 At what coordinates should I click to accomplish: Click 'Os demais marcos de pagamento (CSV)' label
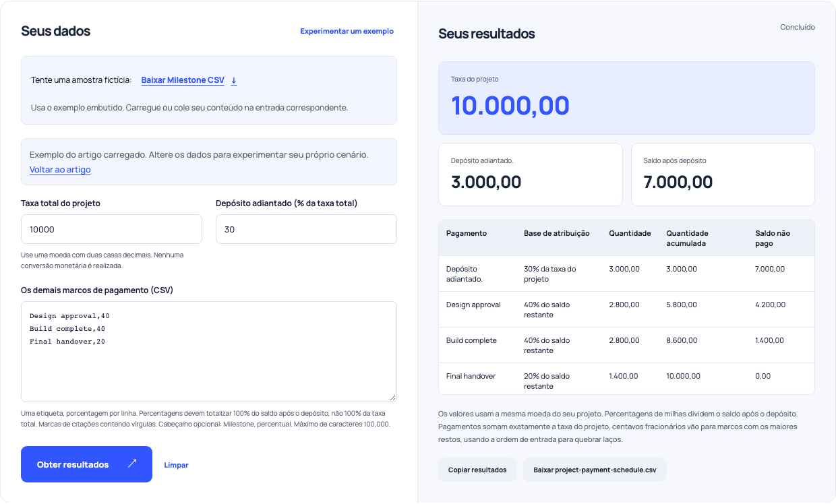[97, 290]
